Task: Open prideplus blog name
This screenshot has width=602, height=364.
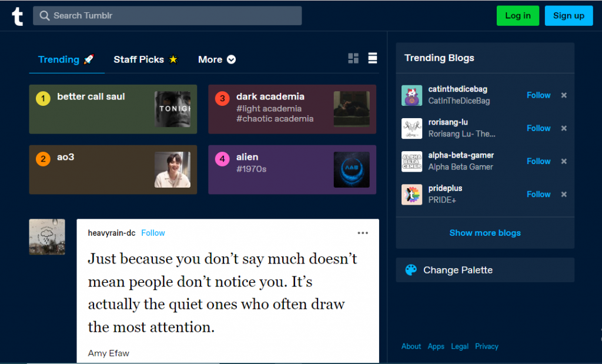Action: pos(445,188)
